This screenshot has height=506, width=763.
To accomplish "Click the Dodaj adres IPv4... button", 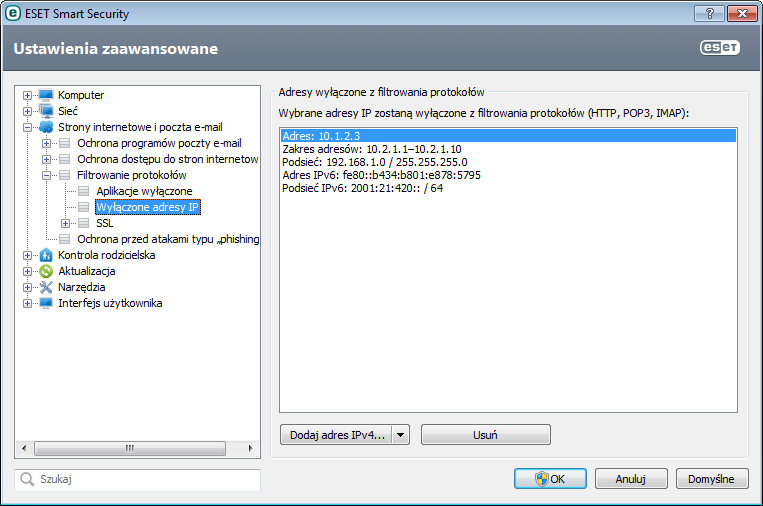I will pos(336,435).
